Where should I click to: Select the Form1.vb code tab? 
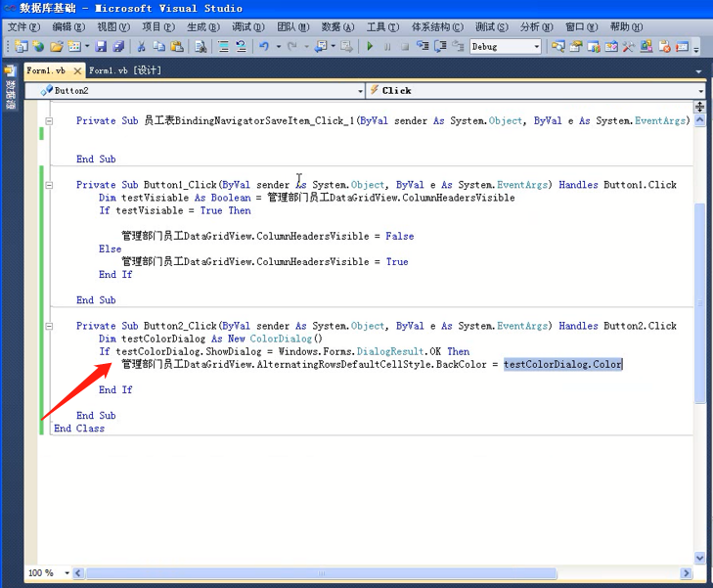pyautogui.click(x=46, y=70)
